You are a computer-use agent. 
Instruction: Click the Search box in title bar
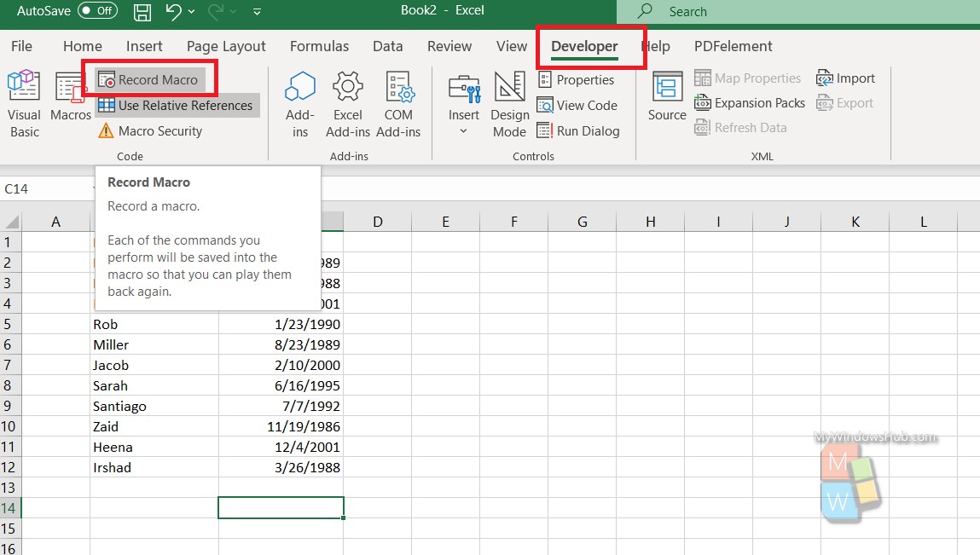(798, 11)
